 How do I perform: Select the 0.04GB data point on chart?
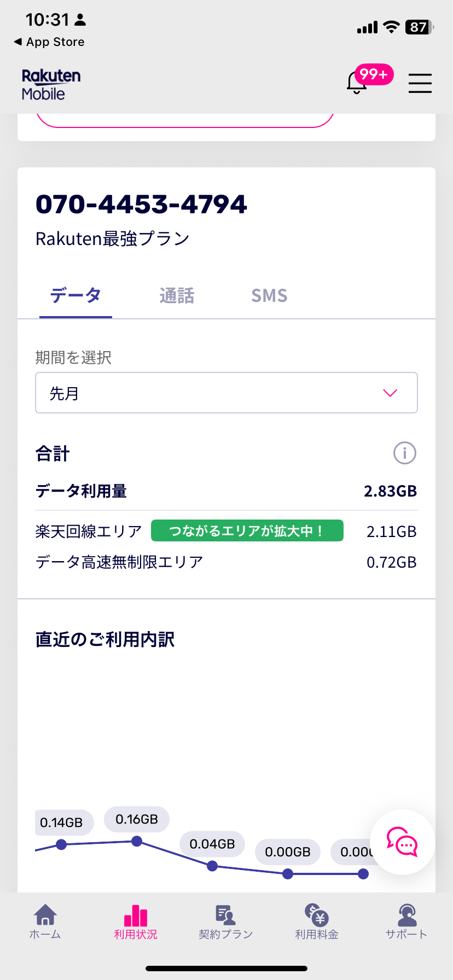tap(212, 866)
